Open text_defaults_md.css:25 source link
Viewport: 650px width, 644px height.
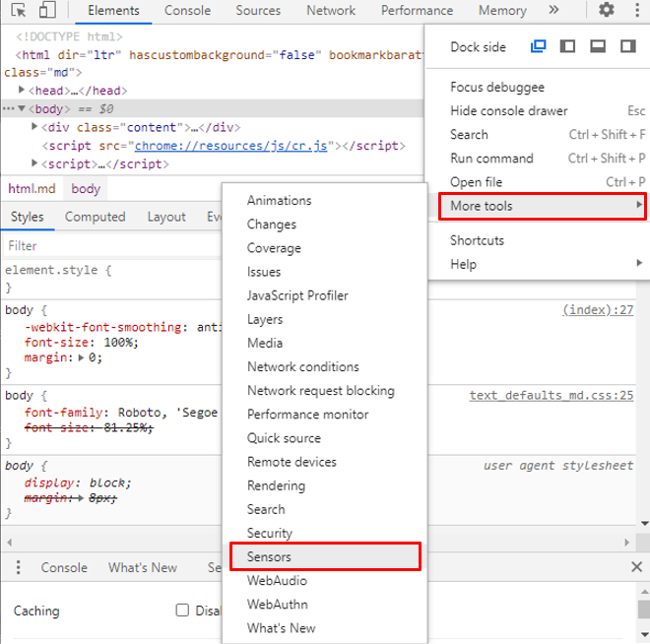(x=552, y=395)
